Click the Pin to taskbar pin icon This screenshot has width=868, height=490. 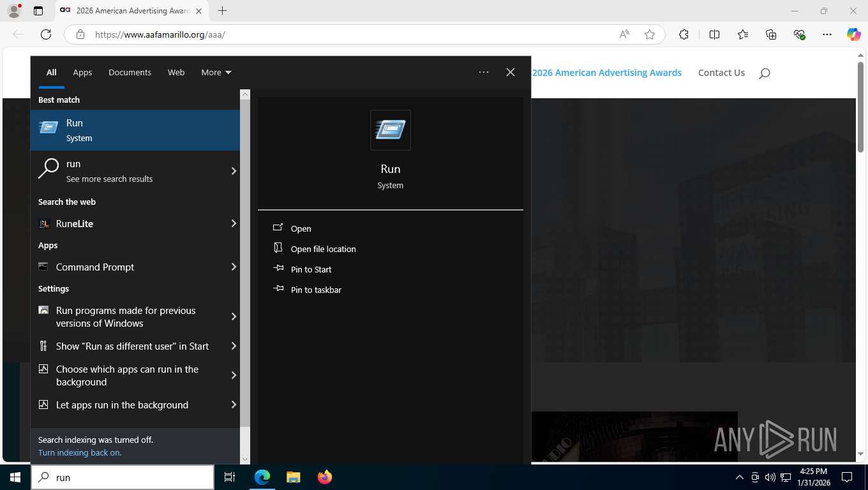coord(278,289)
